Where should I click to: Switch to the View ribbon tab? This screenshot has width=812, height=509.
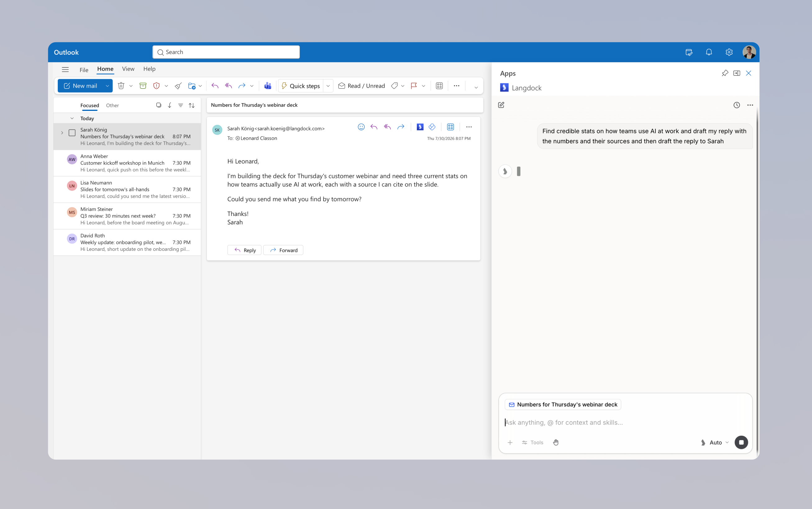tap(128, 69)
